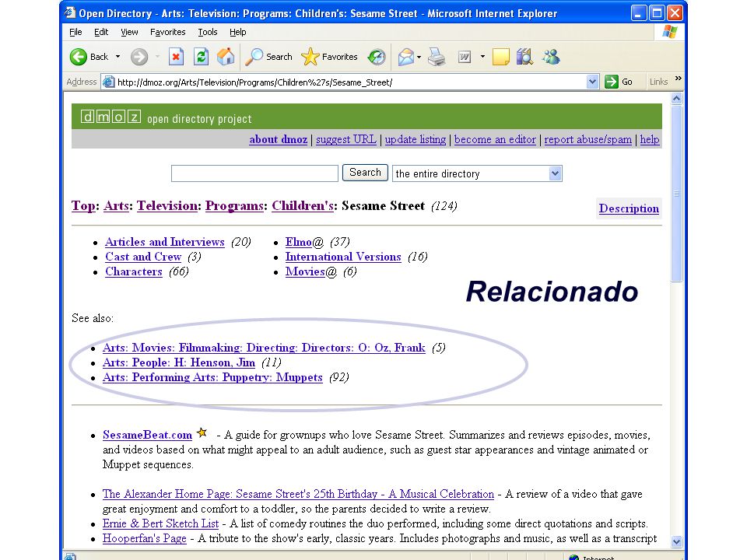The width and height of the screenshot is (747, 560).
Task: Open the 'update listing' link
Action: 416,139
